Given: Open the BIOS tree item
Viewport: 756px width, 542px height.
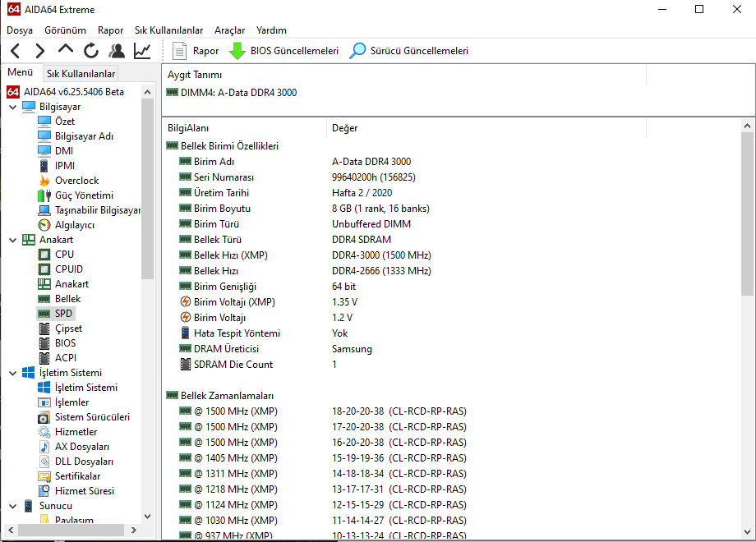Looking at the screenshot, I should [x=57, y=343].
